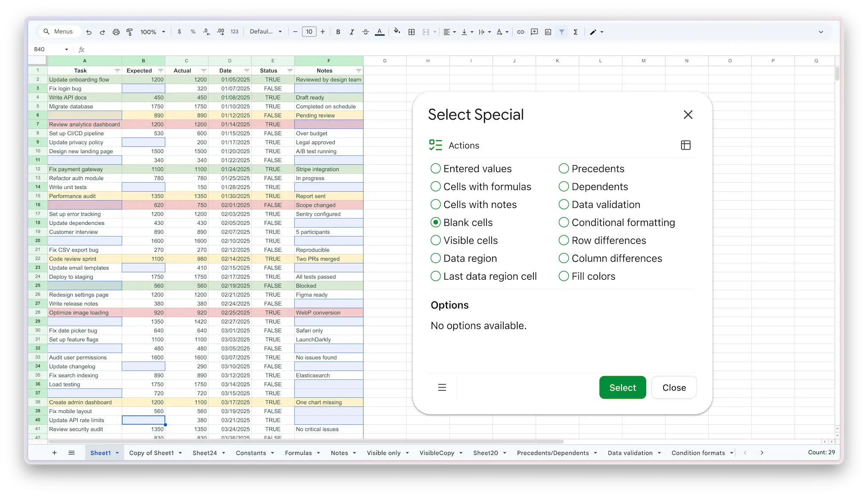The width and height of the screenshot is (868, 496).
Task: Toggle Strikethrough formatting
Action: 366,32
